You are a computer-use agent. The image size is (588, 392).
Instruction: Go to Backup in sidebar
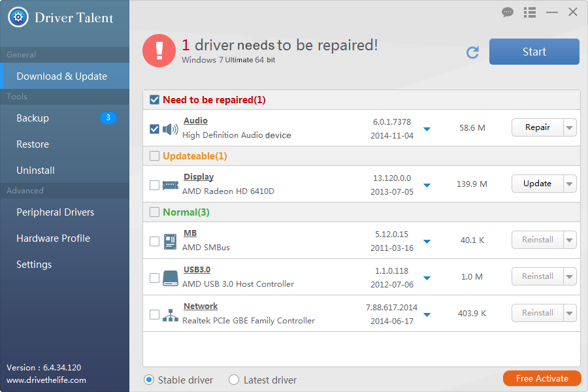(65, 118)
